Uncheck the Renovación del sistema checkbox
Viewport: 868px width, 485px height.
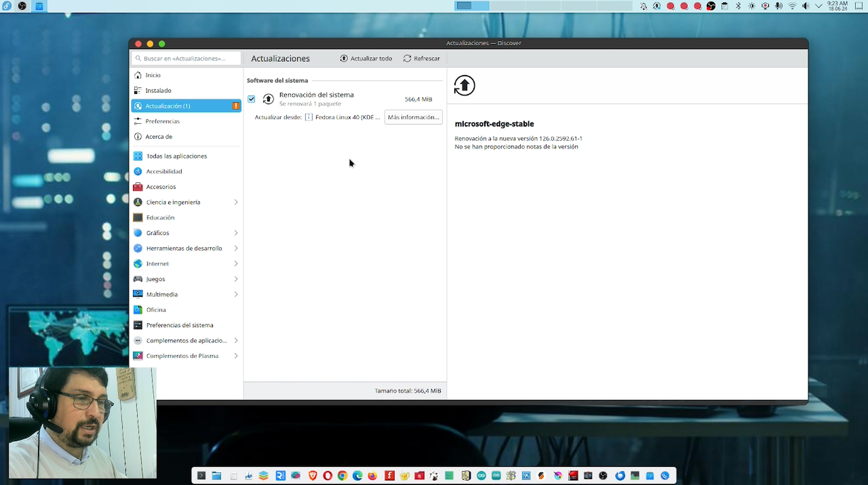pyautogui.click(x=251, y=99)
